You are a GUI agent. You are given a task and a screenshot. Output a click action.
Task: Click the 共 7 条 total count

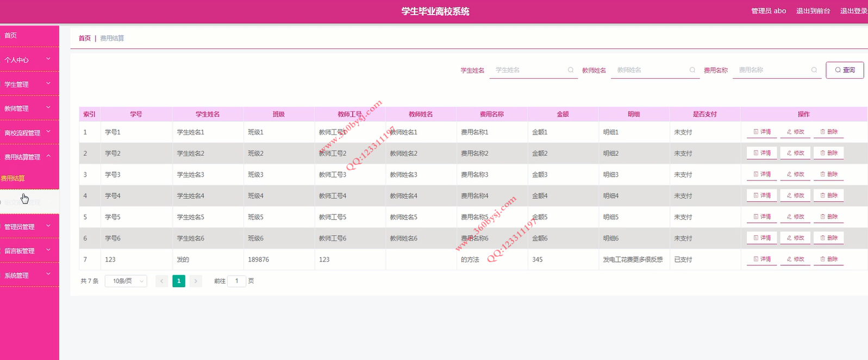(x=90, y=281)
